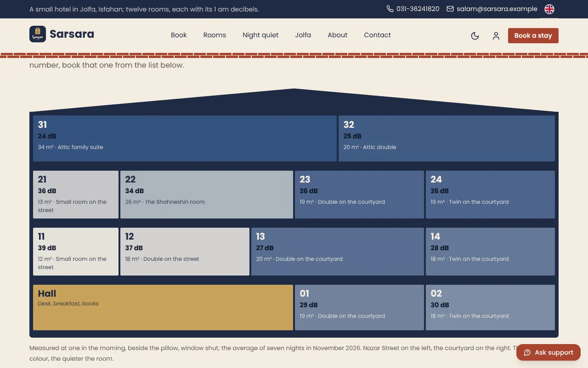Screen dimensions: 588x368
Task: Click the '24 dB' value in room 31
Action: pyautogui.click(x=47, y=136)
